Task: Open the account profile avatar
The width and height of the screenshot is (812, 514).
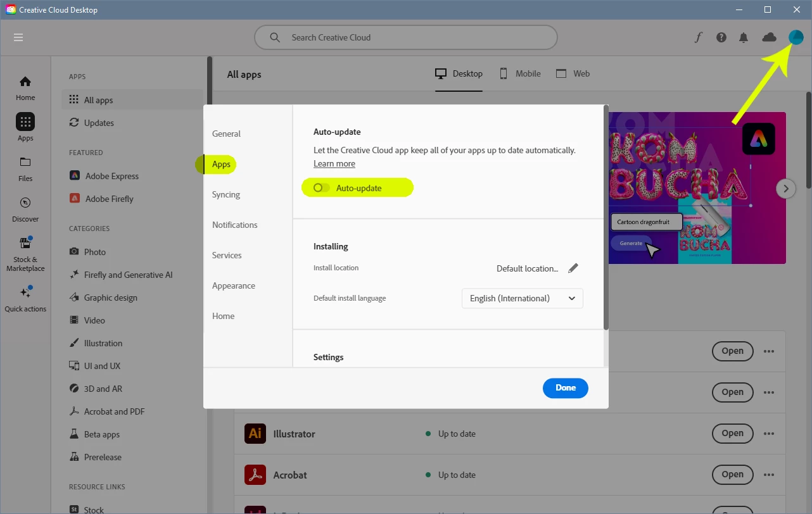Action: click(x=796, y=37)
